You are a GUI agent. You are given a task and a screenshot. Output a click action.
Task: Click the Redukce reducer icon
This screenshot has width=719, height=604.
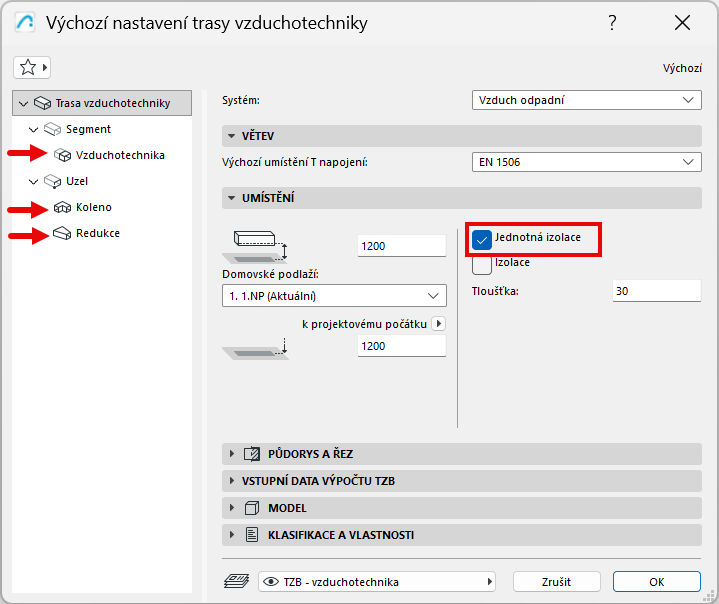(62, 233)
